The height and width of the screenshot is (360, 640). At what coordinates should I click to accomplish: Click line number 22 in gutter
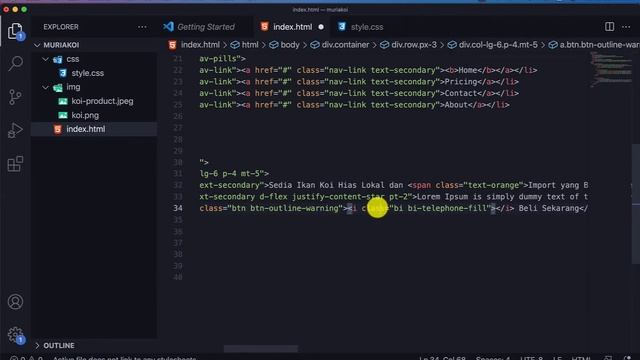pyautogui.click(x=178, y=70)
